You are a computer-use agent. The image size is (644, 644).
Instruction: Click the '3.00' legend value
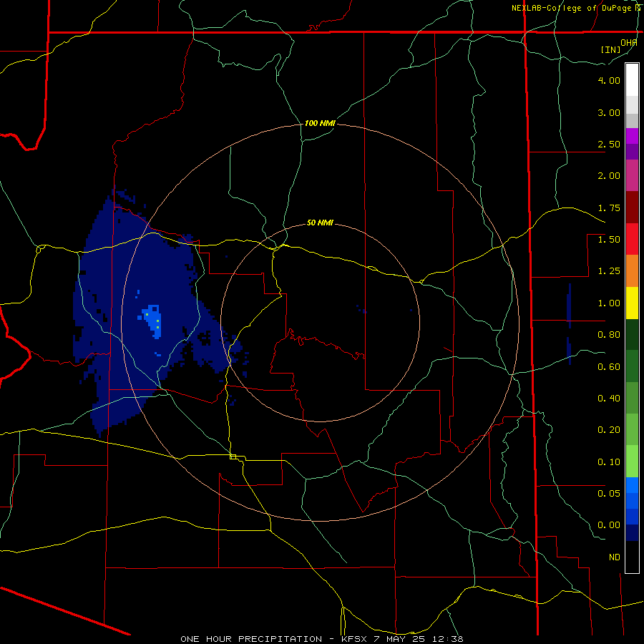coord(609,112)
